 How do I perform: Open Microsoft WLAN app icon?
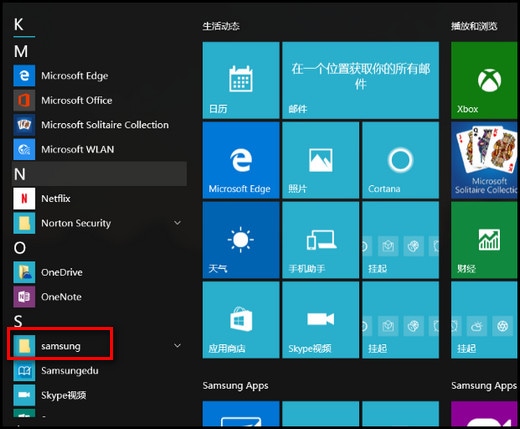pyautogui.click(x=24, y=149)
